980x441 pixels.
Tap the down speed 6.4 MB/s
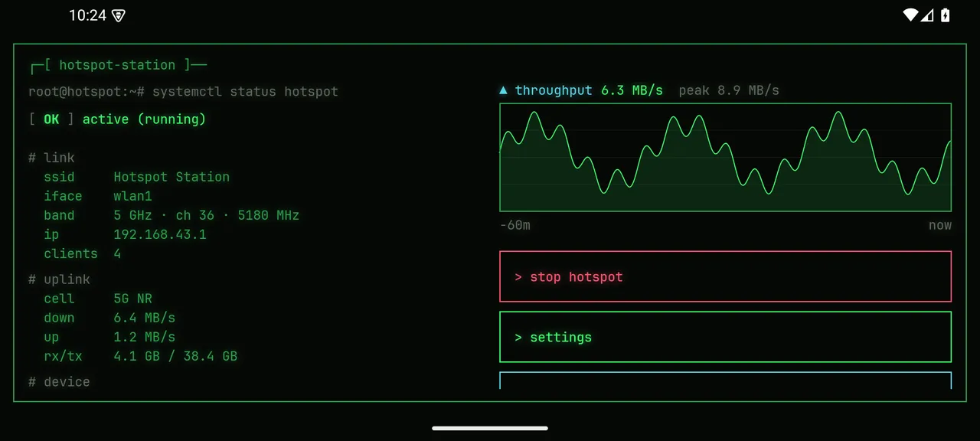pos(144,318)
